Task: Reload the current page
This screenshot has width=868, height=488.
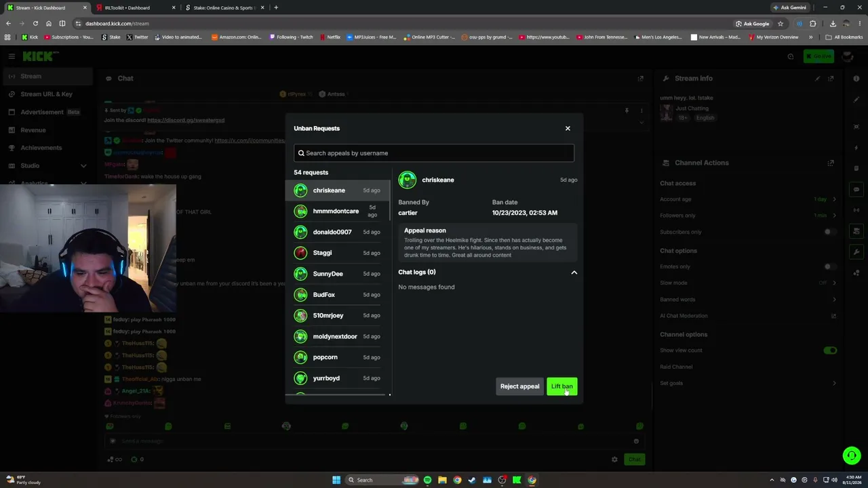Action: pyautogui.click(x=35, y=23)
